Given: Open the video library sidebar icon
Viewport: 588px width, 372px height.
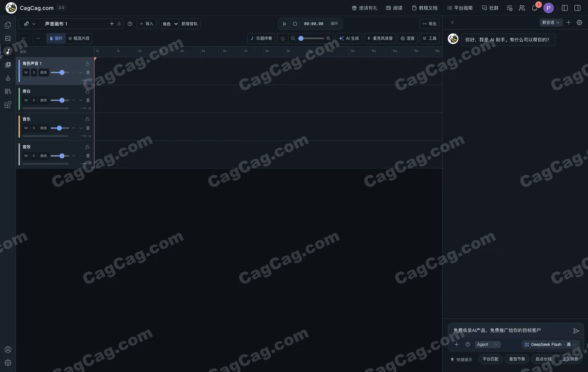Looking at the screenshot, I should (x=8, y=65).
